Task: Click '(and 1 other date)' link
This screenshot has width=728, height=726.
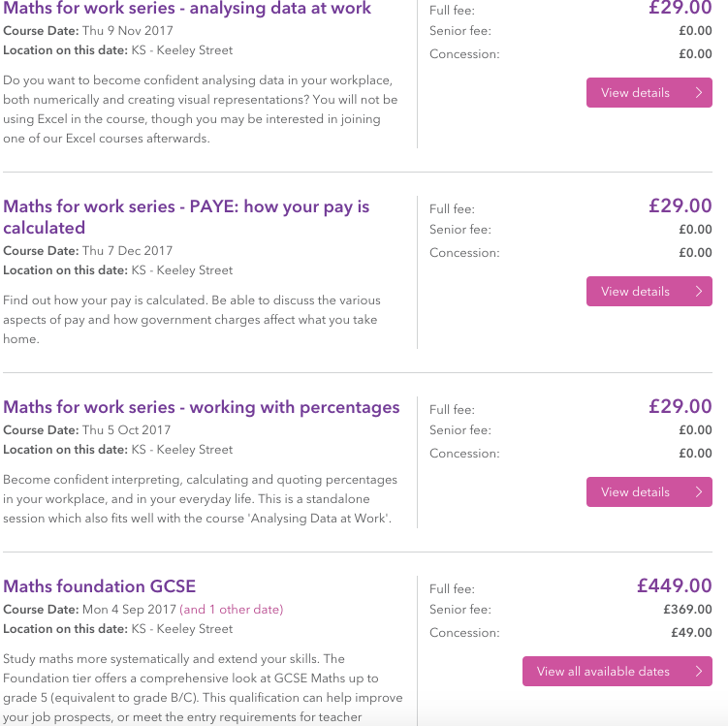Action: (232, 610)
